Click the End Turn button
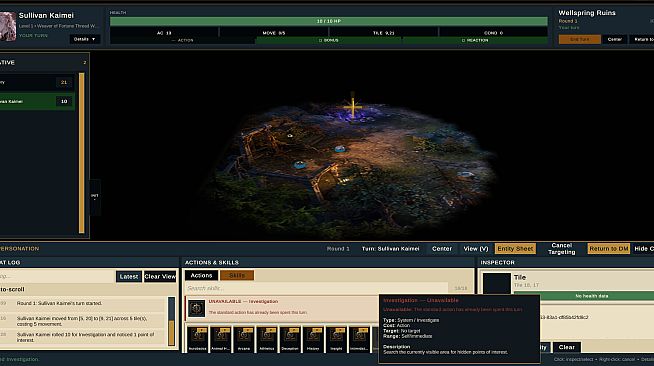 [580, 39]
